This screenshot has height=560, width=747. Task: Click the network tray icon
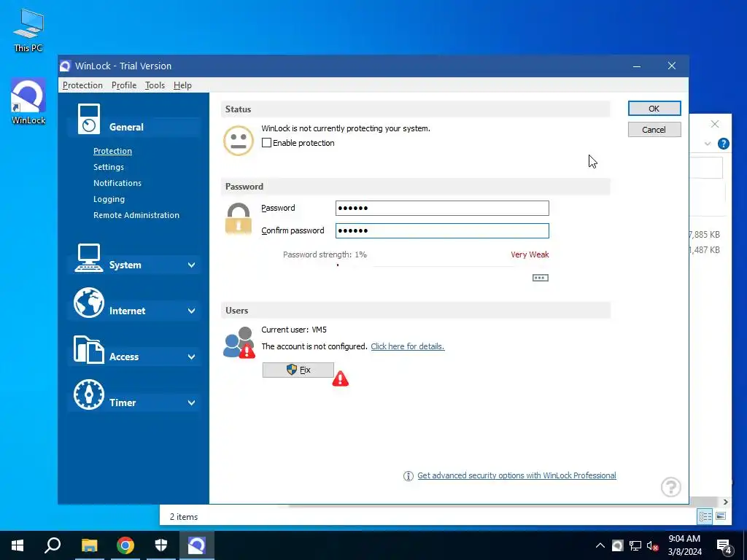click(635, 545)
